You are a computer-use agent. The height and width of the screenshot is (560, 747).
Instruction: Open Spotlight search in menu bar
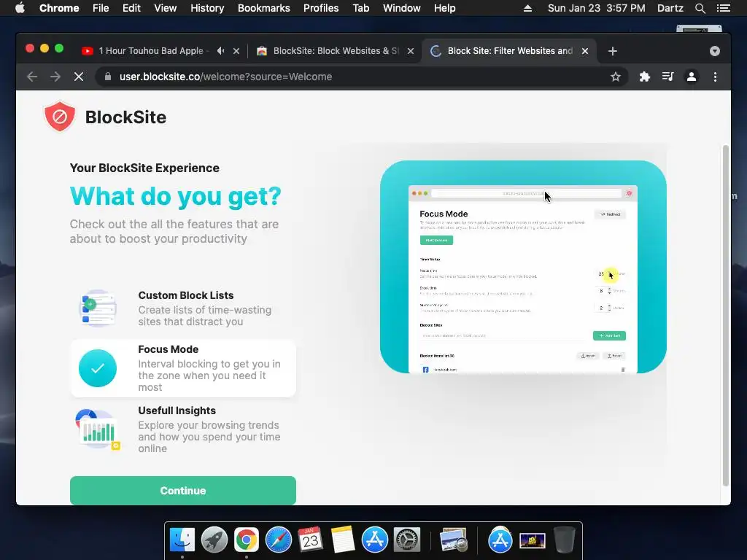click(x=700, y=8)
